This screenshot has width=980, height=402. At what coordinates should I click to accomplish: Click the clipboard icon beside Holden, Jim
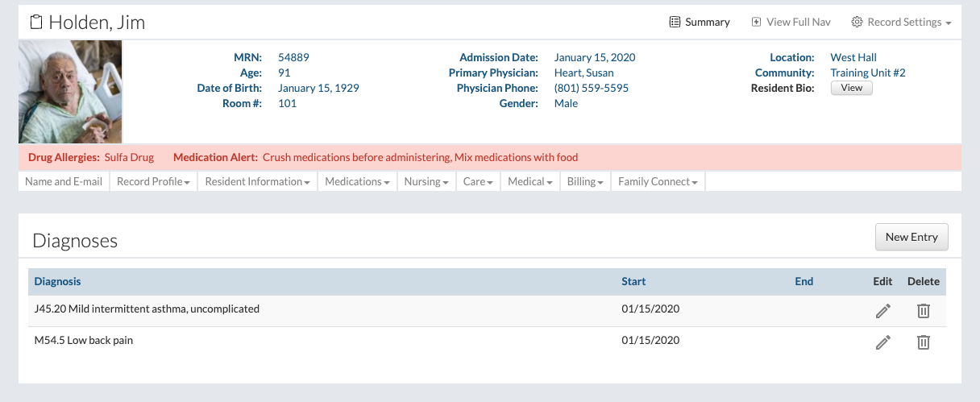point(36,22)
